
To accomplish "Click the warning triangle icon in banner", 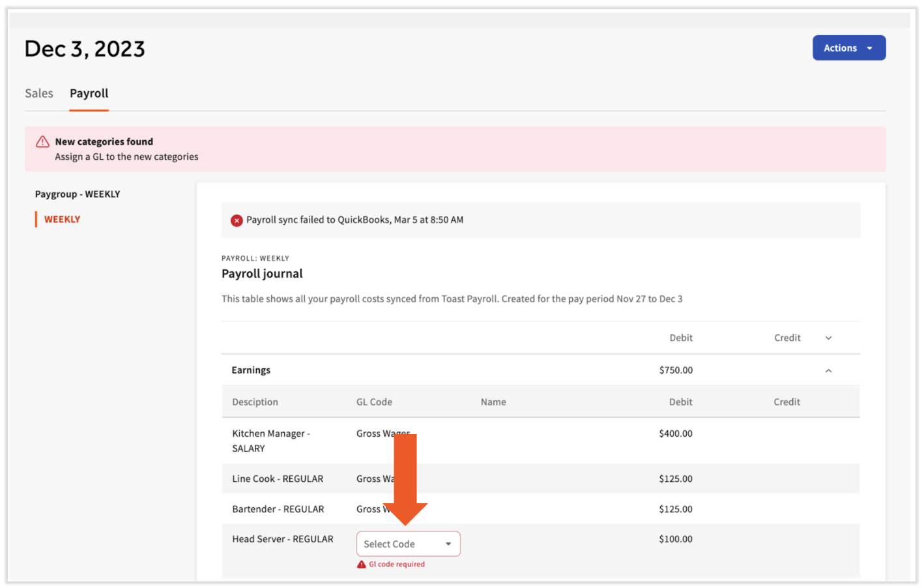I will pyautogui.click(x=42, y=142).
